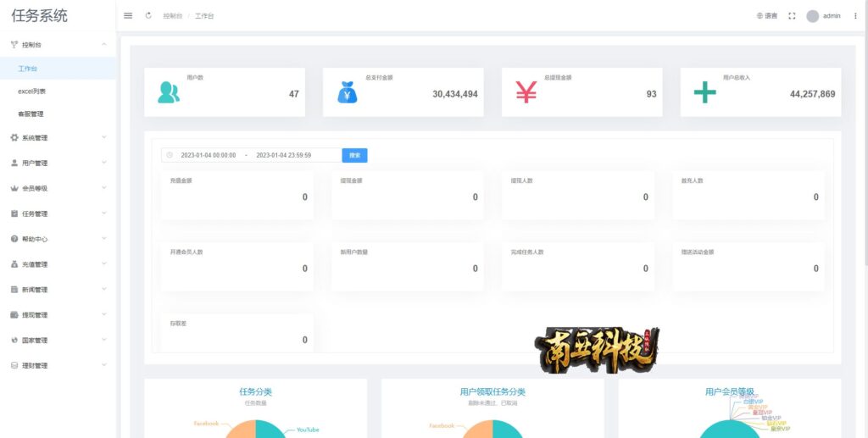Expand the 国家管理 submenu chevron

[x=104, y=340]
